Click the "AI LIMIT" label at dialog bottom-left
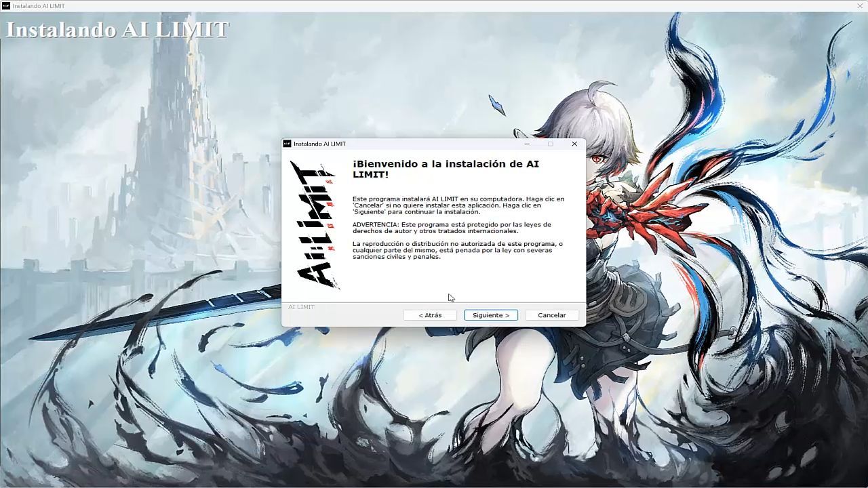The image size is (868, 488). click(301, 307)
